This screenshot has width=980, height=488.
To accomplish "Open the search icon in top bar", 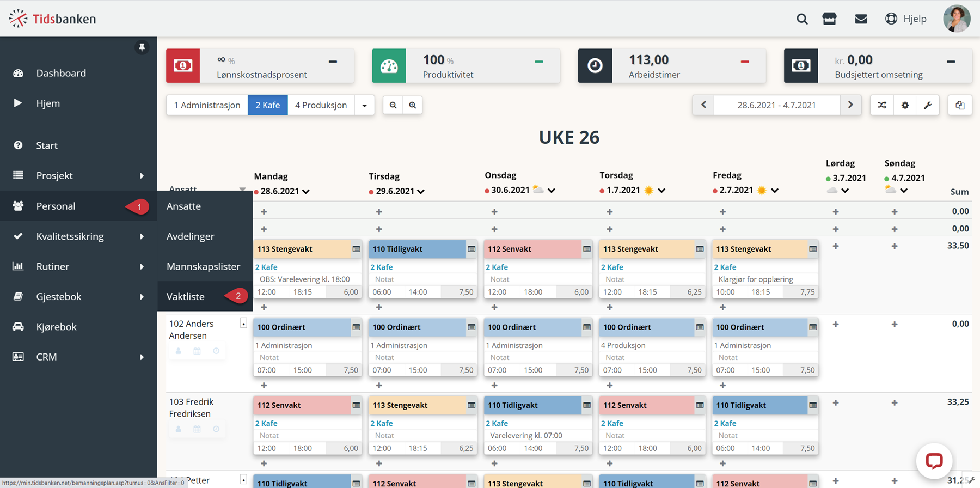I will tap(802, 19).
